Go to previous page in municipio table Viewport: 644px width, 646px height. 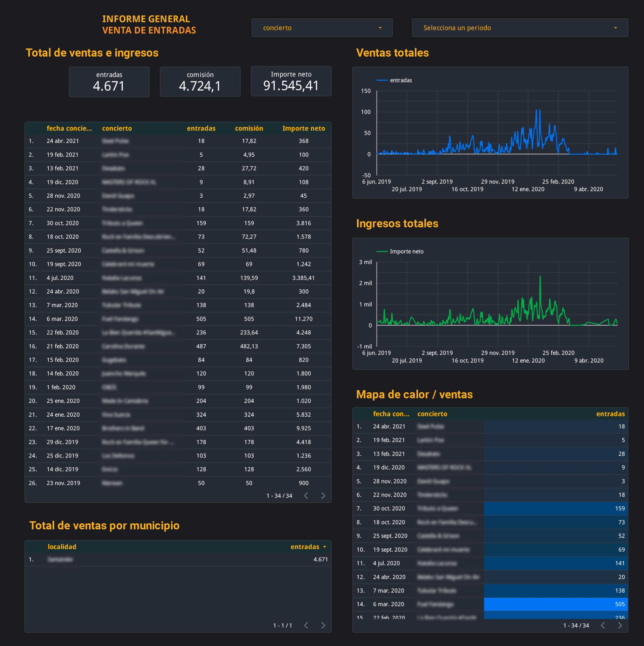[x=306, y=625]
